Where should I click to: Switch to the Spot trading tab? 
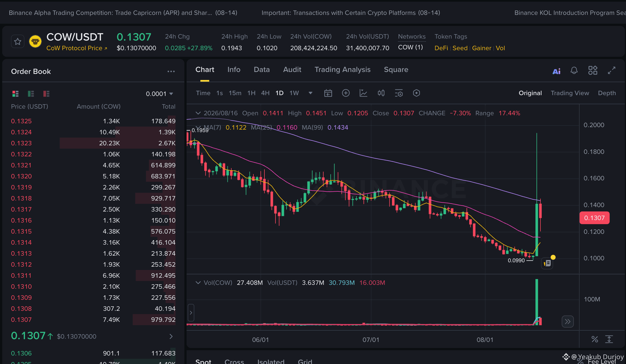pyautogui.click(x=203, y=361)
